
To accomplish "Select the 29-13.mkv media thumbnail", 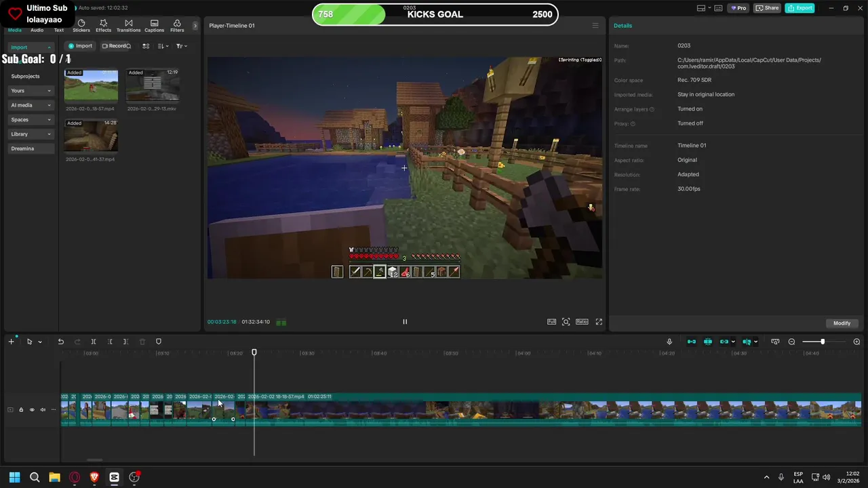I will pos(153,85).
